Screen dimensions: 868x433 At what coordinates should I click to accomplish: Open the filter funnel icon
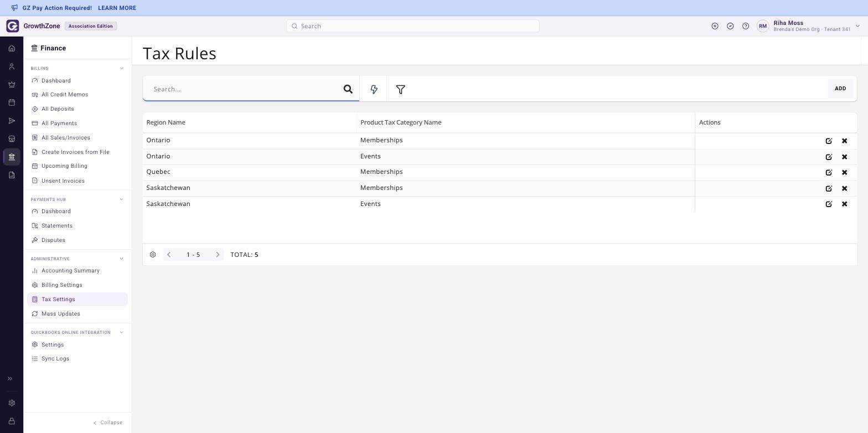click(x=401, y=89)
